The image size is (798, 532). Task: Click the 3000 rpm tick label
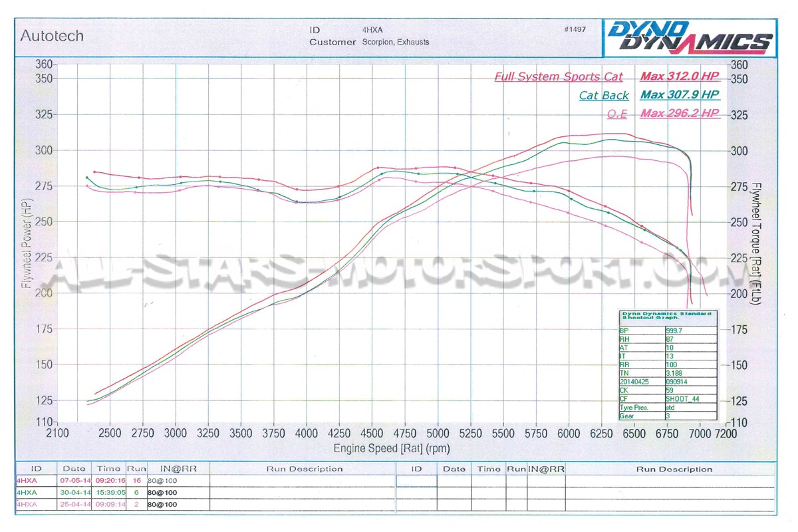(x=176, y=434)
